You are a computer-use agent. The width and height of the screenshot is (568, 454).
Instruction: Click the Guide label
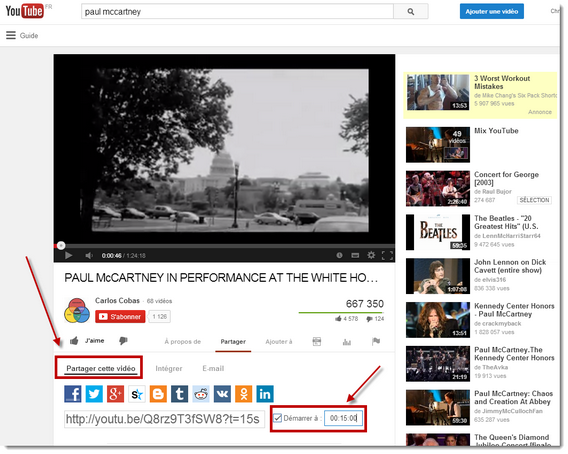click(29, 36)
